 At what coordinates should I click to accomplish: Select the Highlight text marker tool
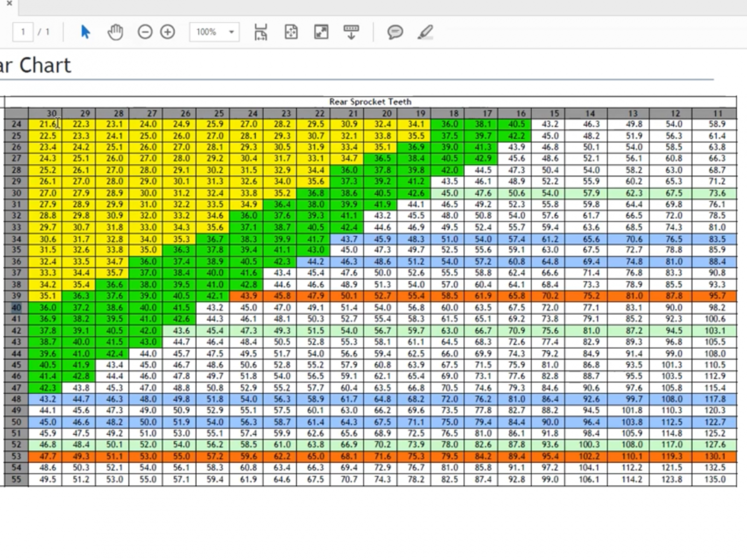(x=425, y=32)
